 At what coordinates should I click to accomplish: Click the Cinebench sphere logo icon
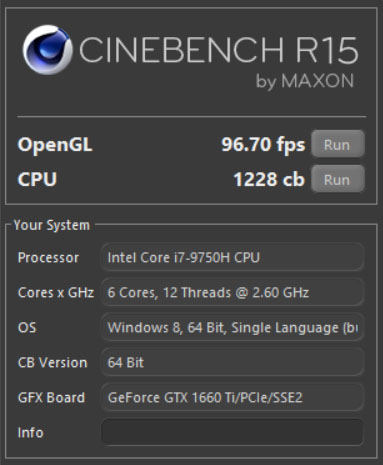tap(48, 49)
